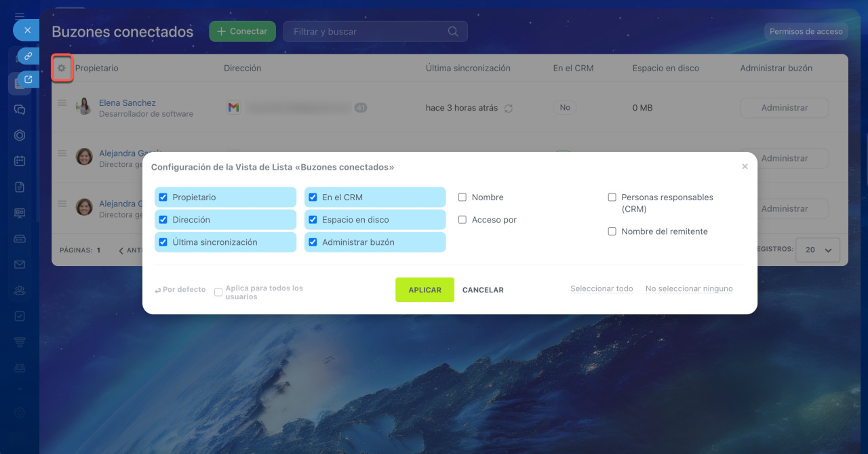This screenshot has width=868, height=454.
Task: Enable the Nombre column checkbox
Action: (462, 197)
